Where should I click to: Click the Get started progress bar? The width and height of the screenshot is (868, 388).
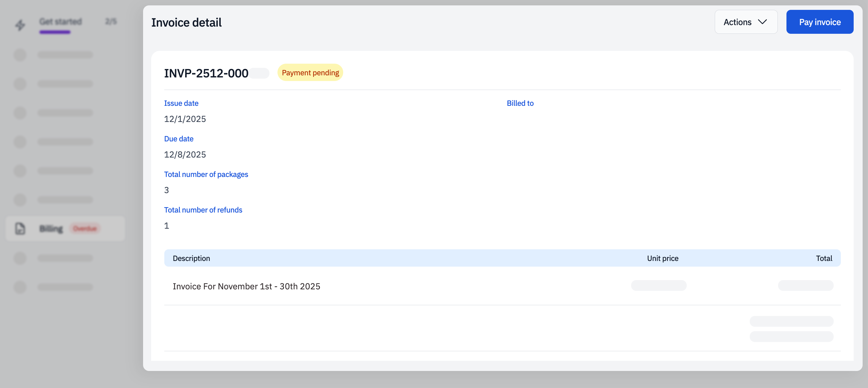click(x=55, y=32)
